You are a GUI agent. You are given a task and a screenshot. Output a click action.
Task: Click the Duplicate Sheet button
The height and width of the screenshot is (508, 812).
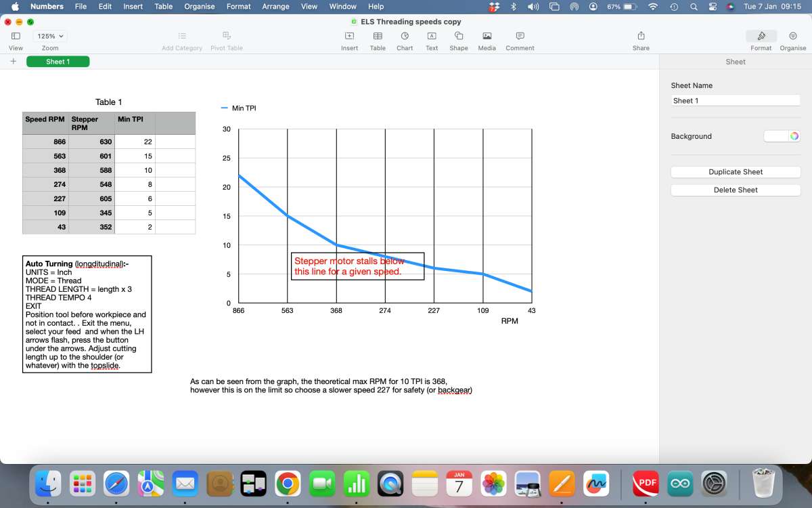736,172
